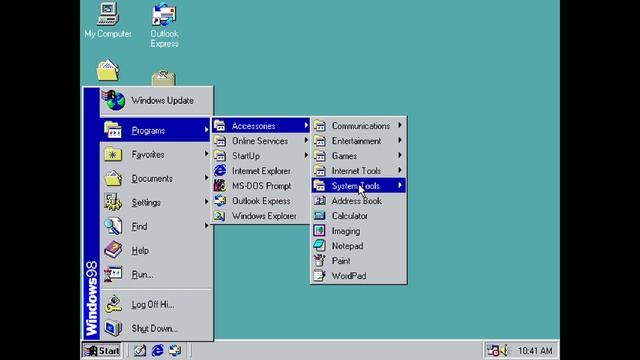Expand the Communications submenu arrow
Screen dimensions: 640x360
(x=400, y=125)
